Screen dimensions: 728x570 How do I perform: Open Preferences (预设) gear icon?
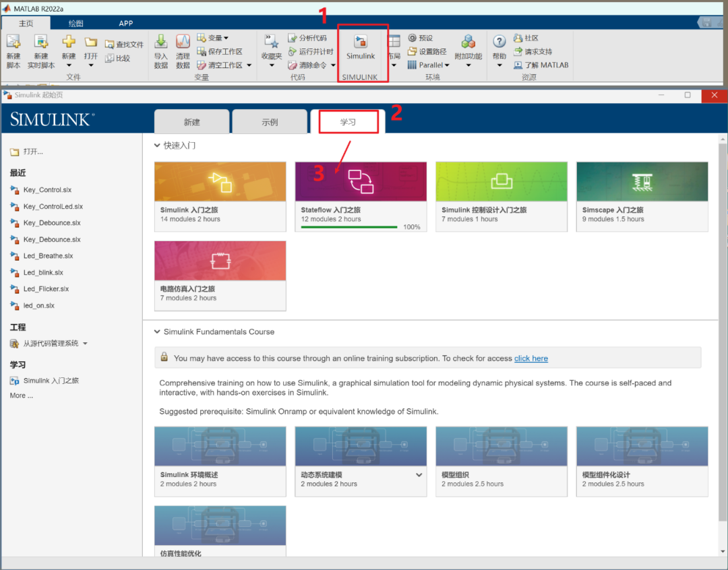coord(420,38)
